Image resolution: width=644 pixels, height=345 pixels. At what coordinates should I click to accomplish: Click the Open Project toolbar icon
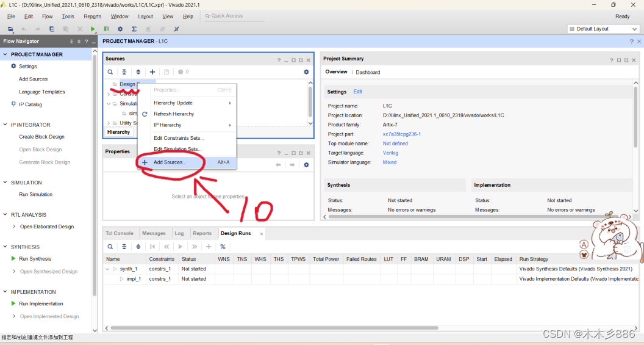[x=10, y=29]
